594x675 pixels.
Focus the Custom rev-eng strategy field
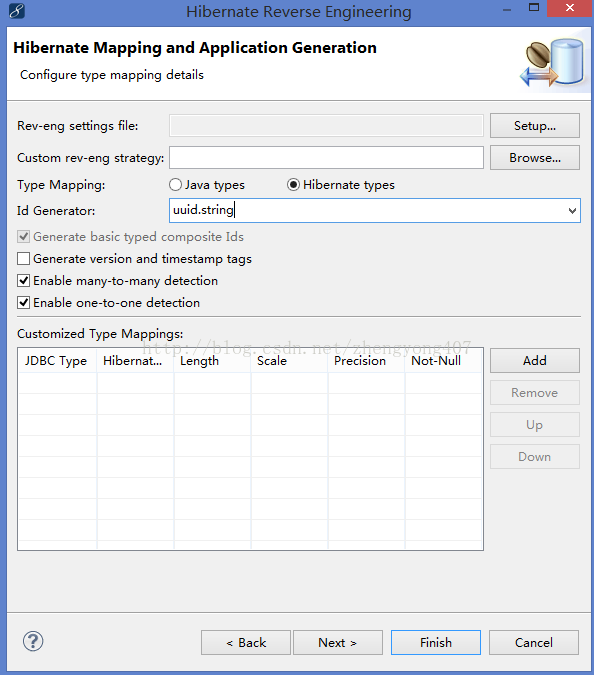pyautogui.click(x=326, y=158)
